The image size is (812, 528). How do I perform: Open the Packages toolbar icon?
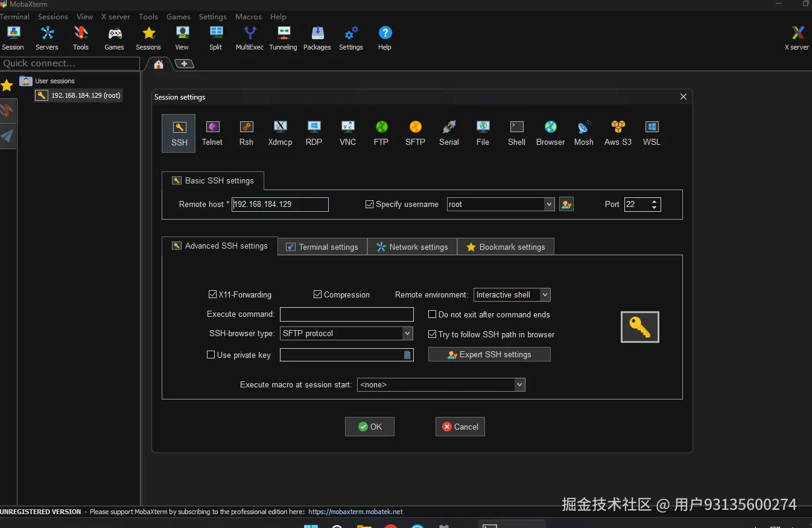tap(317, 39)
